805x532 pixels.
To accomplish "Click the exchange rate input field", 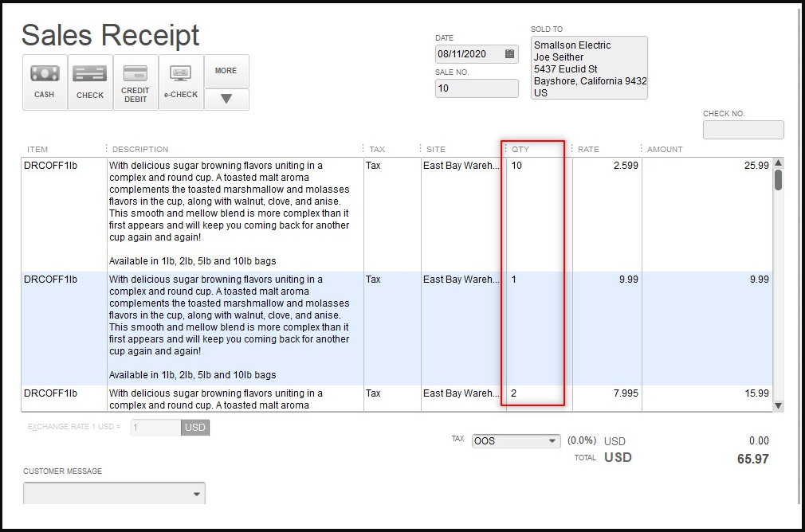I will pos(155,428).
